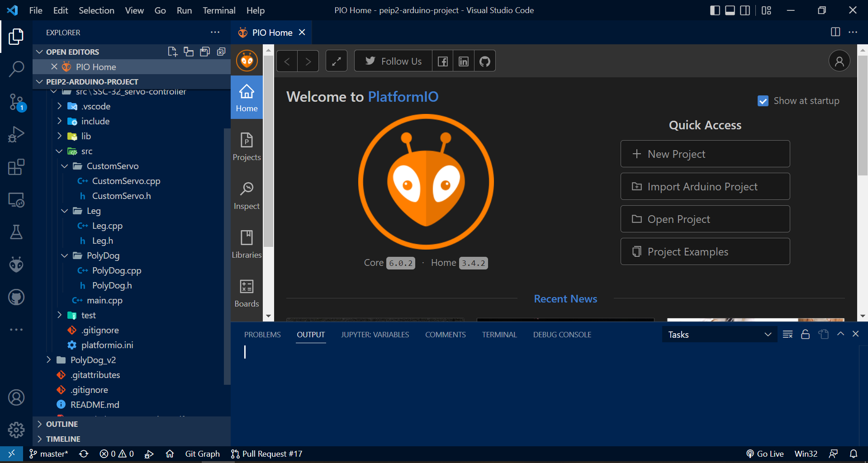Open Tasks output channel dropdown
This screenshot has width=868, height=463.
pyautogui.click(x=719, y=335)
